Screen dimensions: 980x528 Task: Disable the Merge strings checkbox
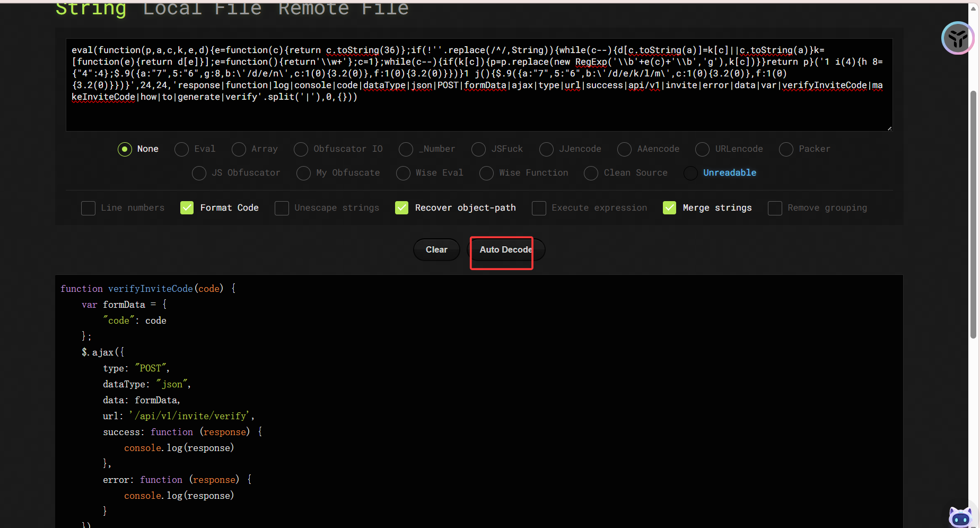point(670,208)
